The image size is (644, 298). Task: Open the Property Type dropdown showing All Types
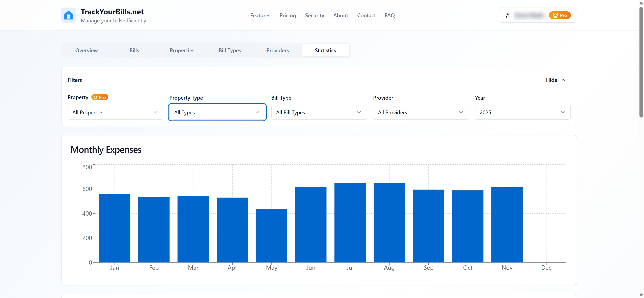[x=217, y=112]
